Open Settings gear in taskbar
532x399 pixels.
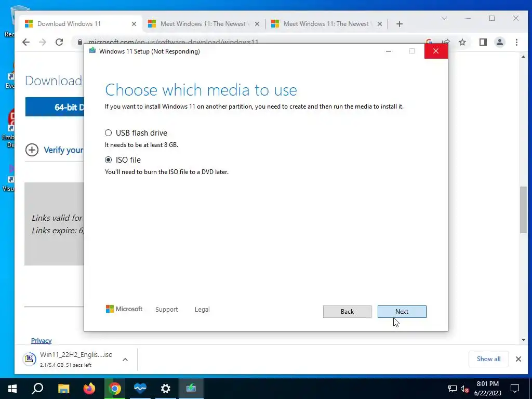point(166,389)
